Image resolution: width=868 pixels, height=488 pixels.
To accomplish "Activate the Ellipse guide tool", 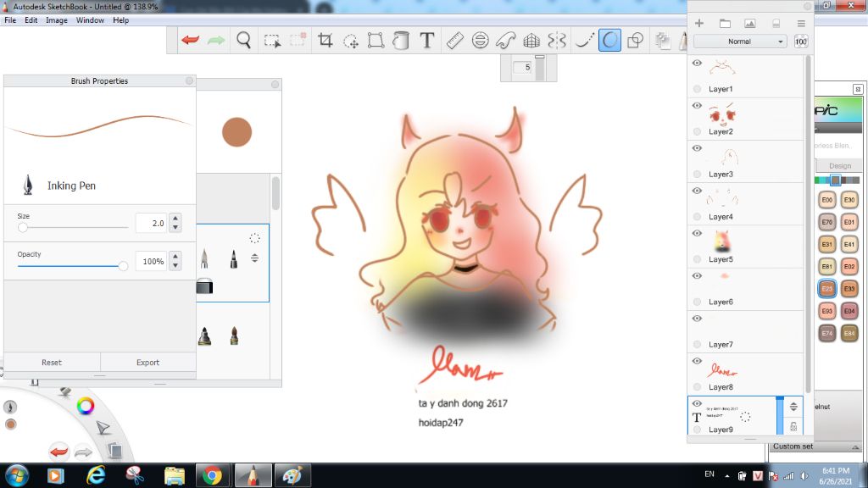I will point(480,40).
